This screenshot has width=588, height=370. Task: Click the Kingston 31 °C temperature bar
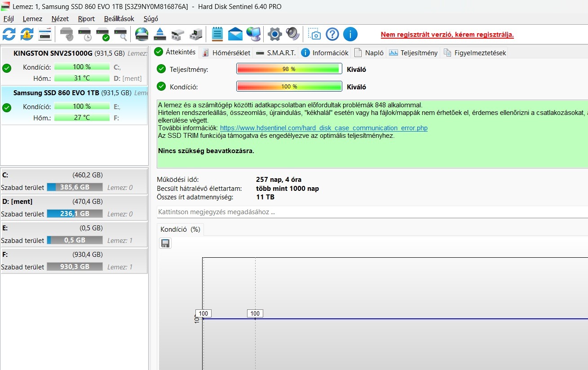(82, 78)
